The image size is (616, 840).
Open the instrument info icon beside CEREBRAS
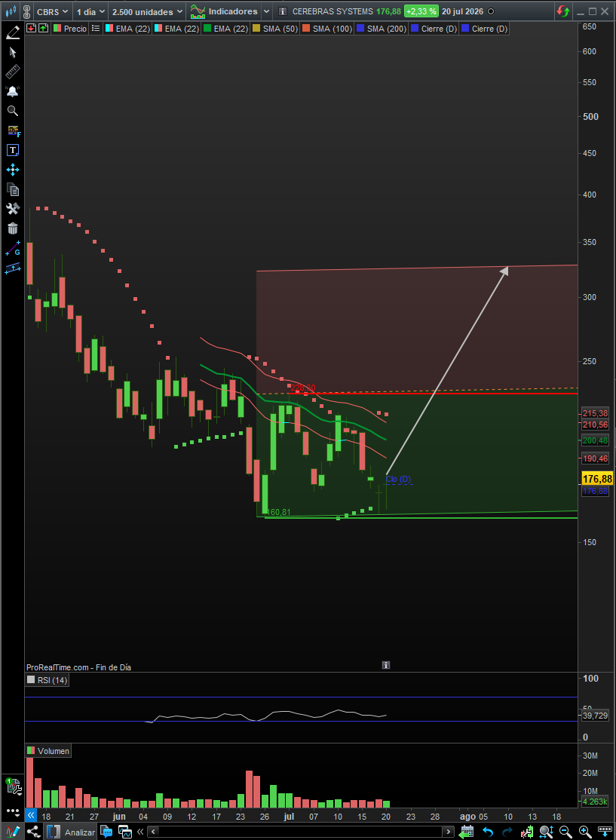[283, 11]
